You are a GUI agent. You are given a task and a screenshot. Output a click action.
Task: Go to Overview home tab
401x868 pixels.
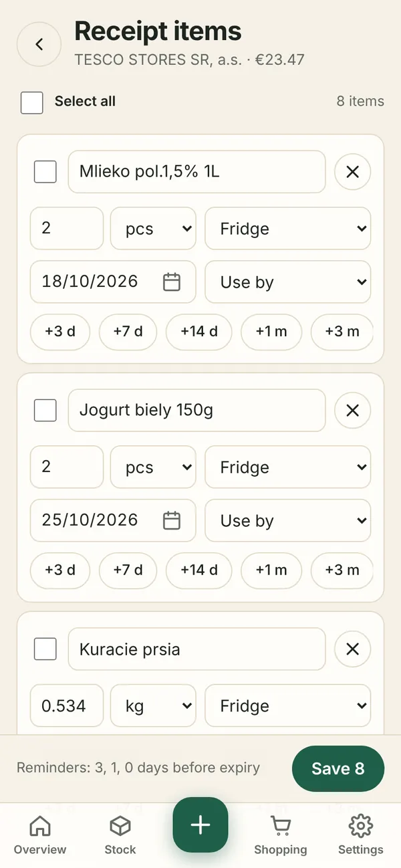click(40, 835)
